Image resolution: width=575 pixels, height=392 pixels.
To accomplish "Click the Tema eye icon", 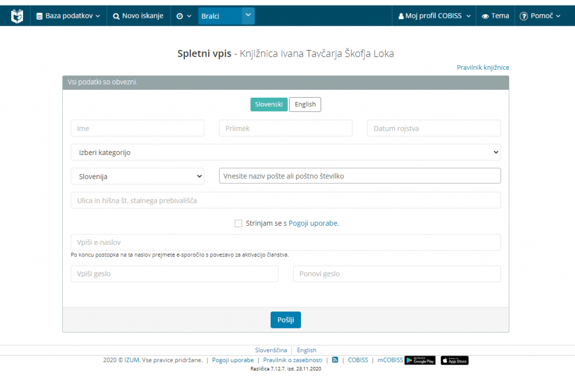I will click(485, 16).
